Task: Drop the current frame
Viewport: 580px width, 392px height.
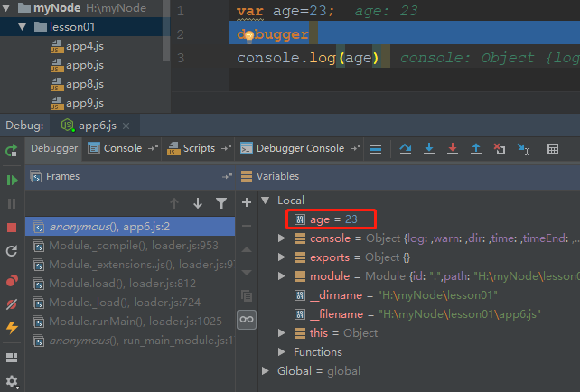Action: tap(500, 149)
